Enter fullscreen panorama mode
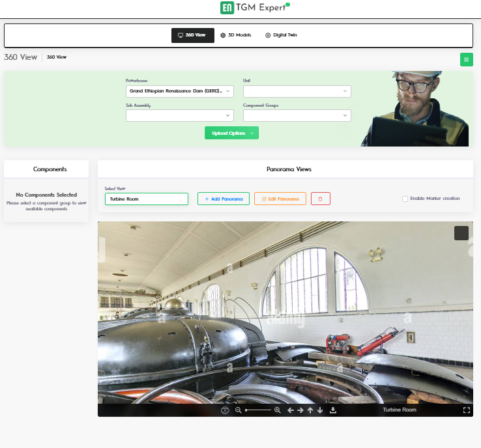 coord(466,410)
